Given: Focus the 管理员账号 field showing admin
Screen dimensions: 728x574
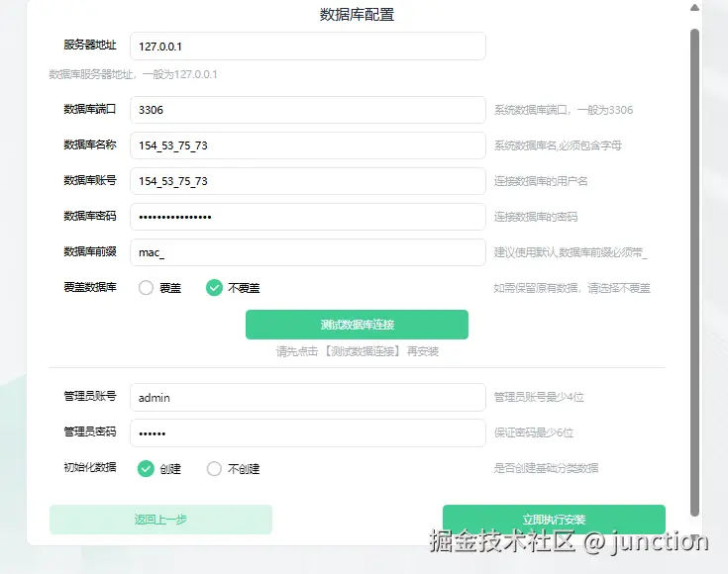Looking at the screenshot, I should pyautogui.click(x=308, y=397).
